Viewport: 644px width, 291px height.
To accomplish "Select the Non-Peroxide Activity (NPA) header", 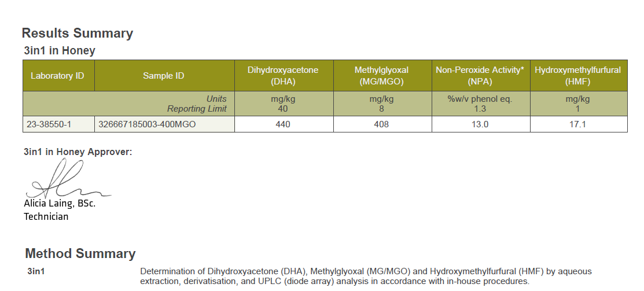I will [480, 76].
